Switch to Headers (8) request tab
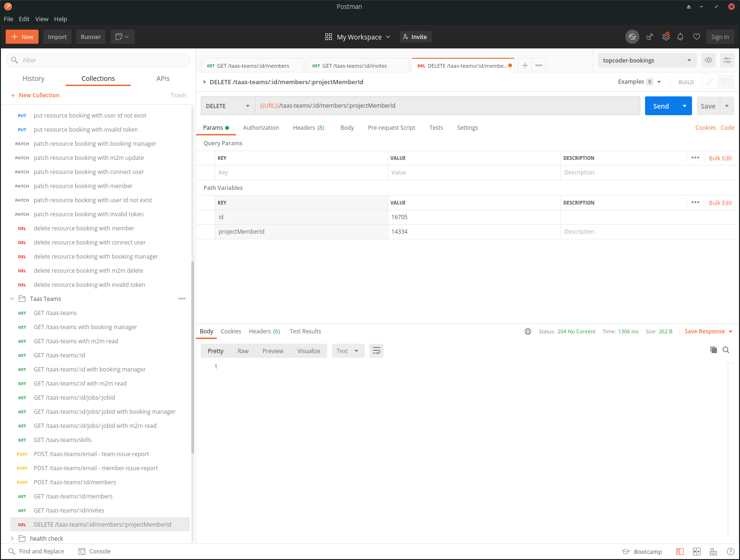740x560 pixels. 308,128
